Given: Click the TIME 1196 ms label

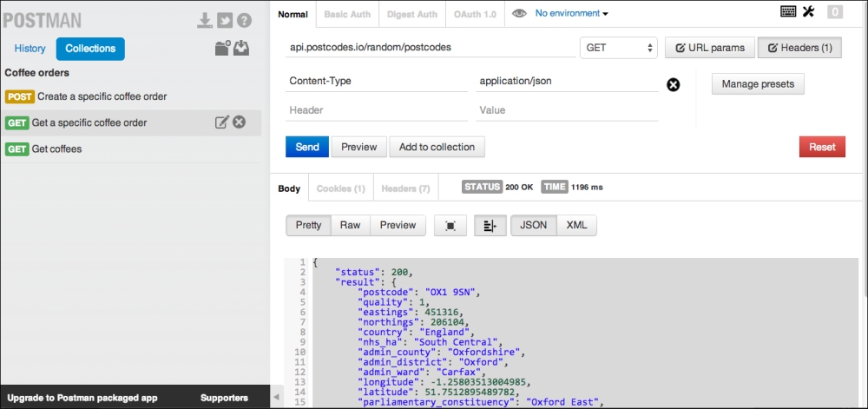Looking at the screenshot, I should coord(572,187).
